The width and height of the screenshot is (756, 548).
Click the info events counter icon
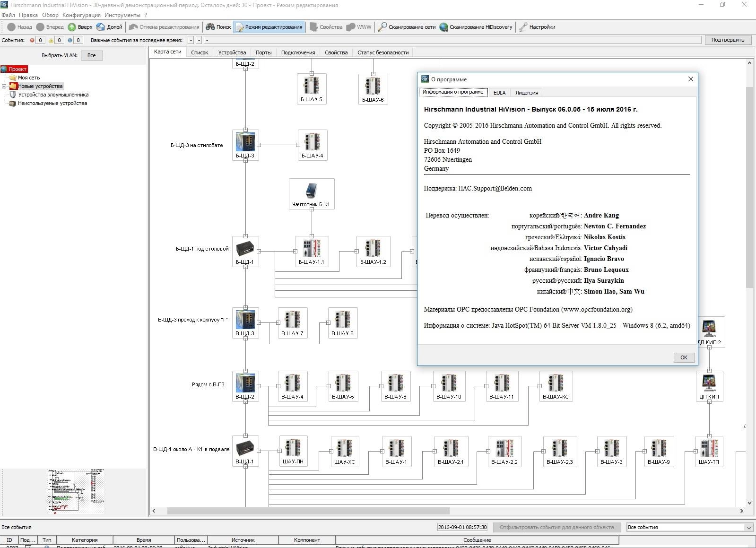(70, 40)
